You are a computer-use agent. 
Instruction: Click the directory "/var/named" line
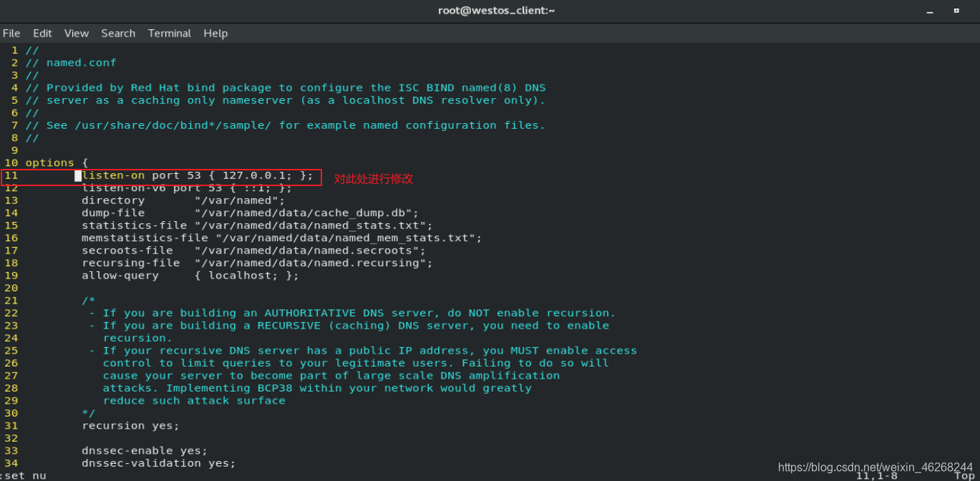click(x=183, y=200)
